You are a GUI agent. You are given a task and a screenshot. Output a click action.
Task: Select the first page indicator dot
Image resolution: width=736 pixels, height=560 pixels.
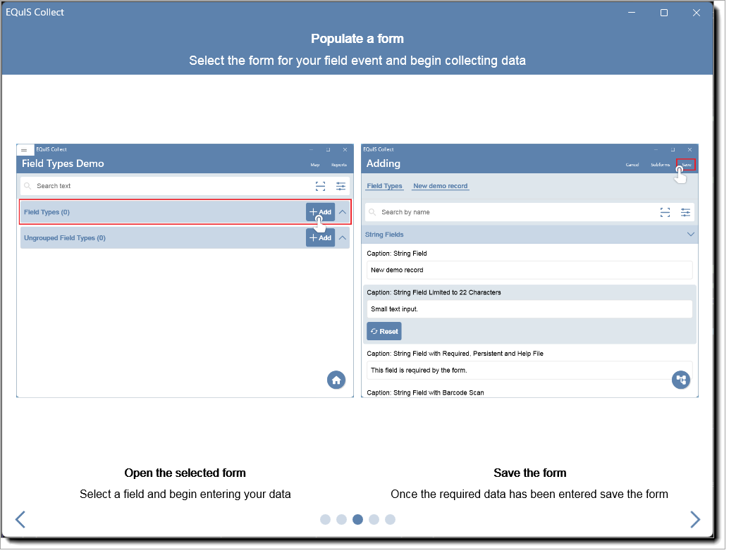tap(325, 520)
